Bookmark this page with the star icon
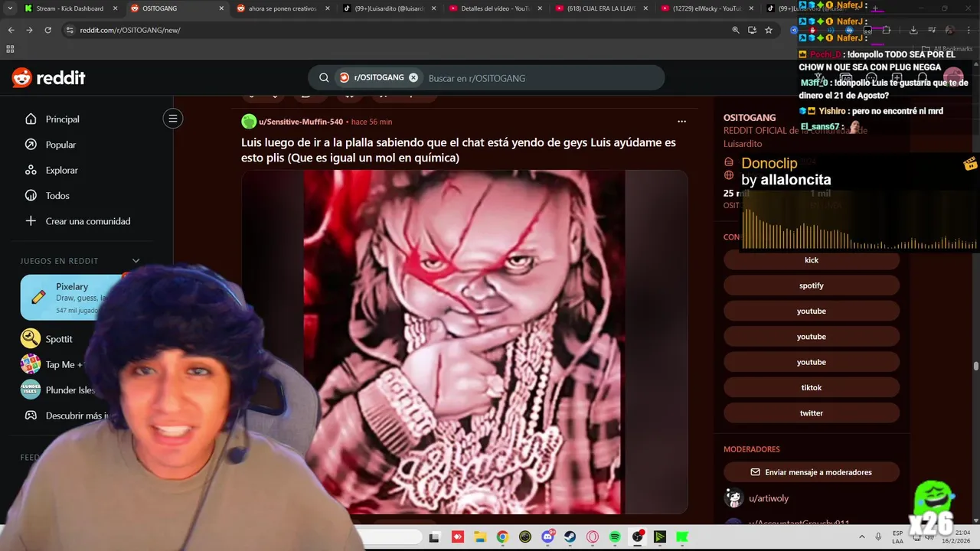This screenshot has height=551, width=980. pyautogui.click(x=769, y=30)
